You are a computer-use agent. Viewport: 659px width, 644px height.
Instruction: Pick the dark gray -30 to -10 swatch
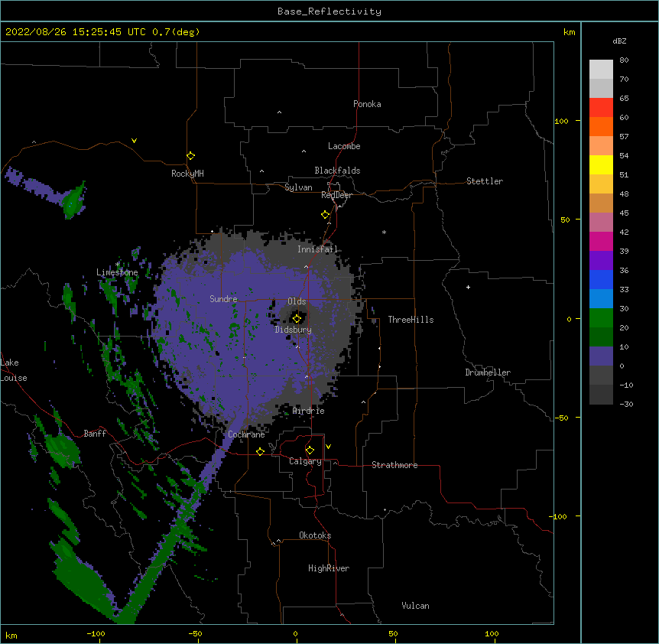tap(601, 395)
